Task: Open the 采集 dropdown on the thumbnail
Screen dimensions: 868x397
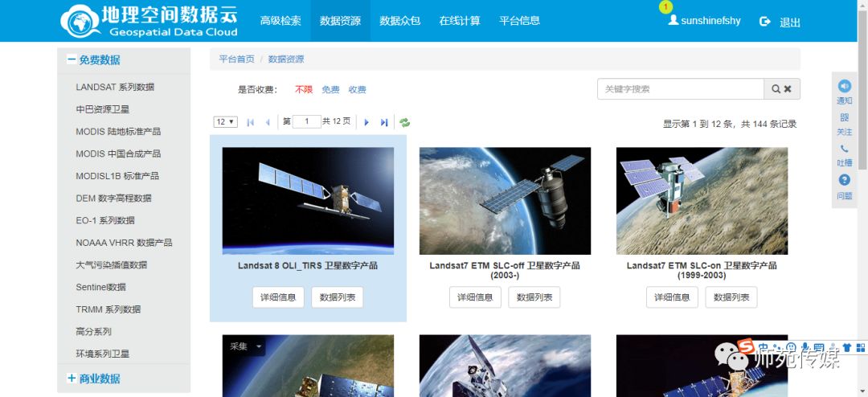Action: coord(246,346)
